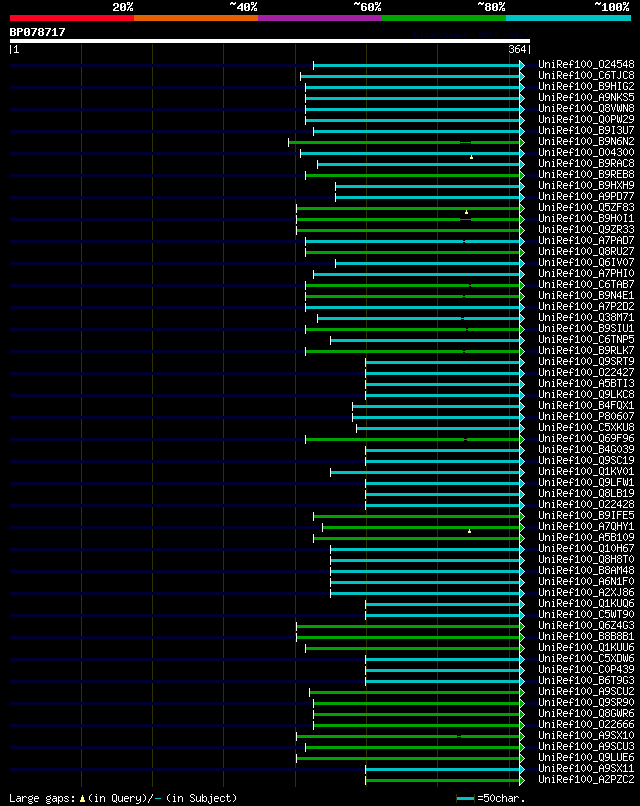Click the query end position 364

click(x=517, y=49)
